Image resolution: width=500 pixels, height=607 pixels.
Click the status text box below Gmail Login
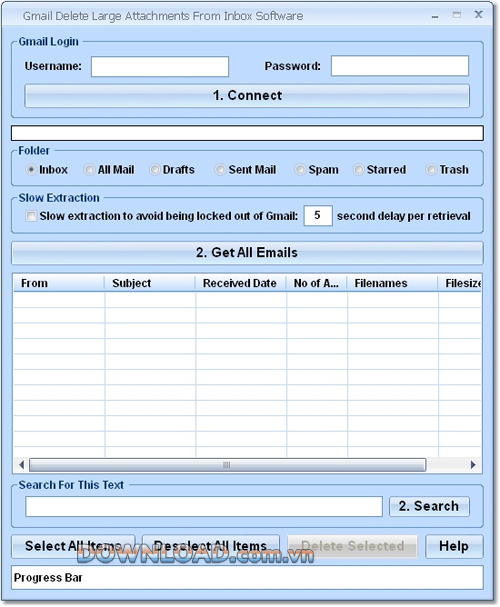[247, 133]
